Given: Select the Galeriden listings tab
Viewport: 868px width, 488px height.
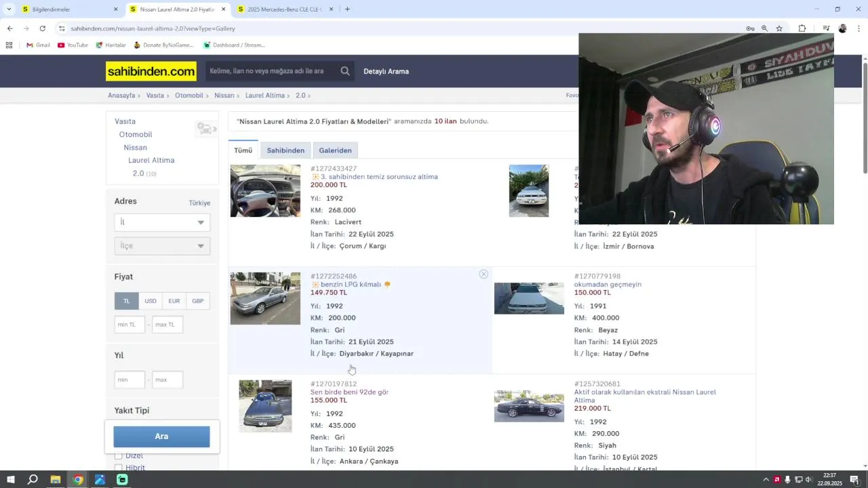Looking at the screenshot, I should tap(335, 150).
